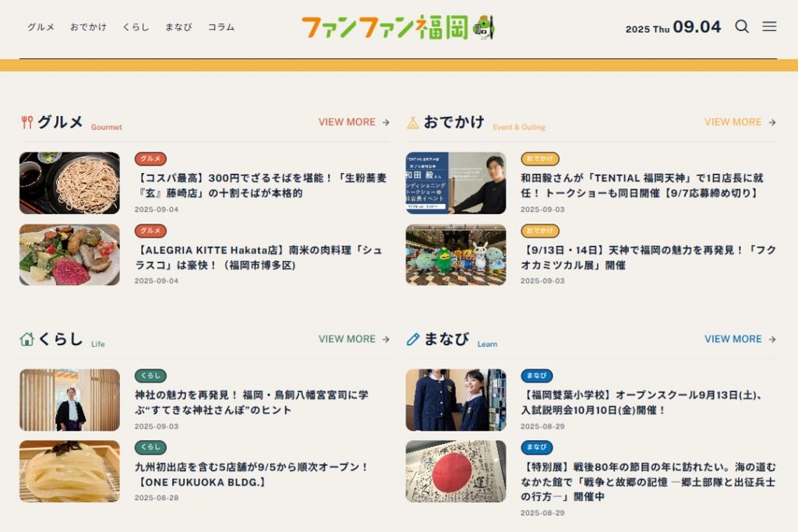
Task: Click the blue まなび tag on 福岡雙葉小学校 article
Action: tap(536, 375)
